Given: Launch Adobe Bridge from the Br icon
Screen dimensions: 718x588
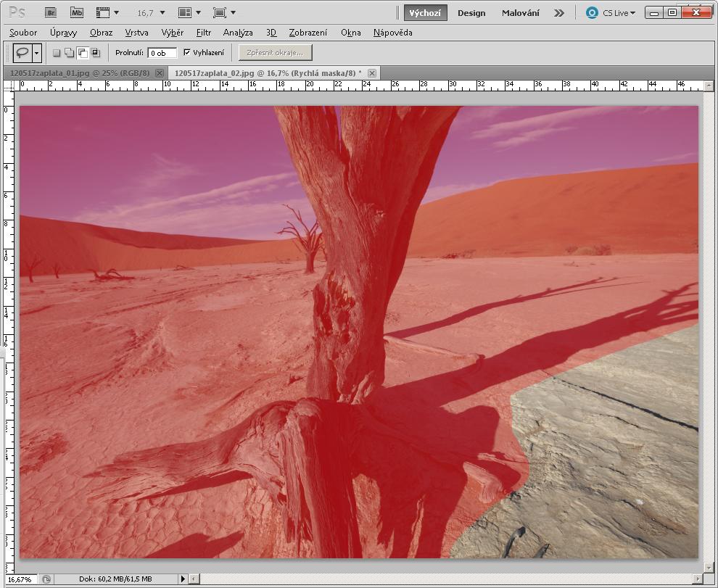Looking at the screenshot, I should tap(50, 12).
